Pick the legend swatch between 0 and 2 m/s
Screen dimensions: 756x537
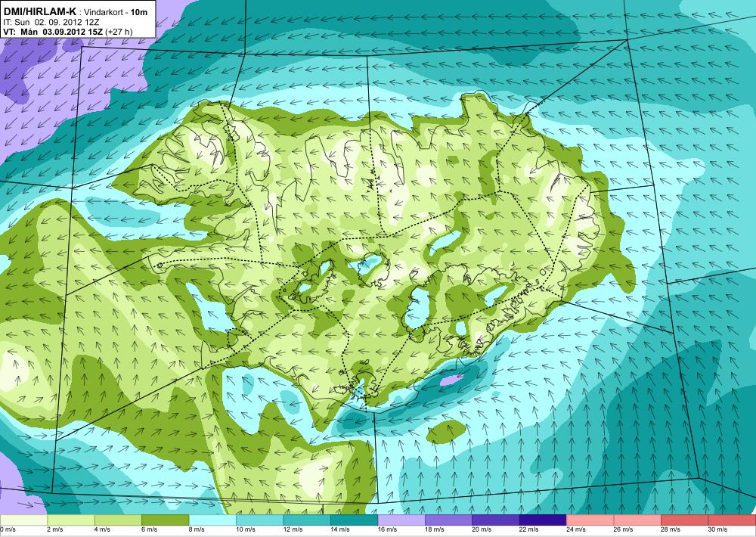coord(23,520)
